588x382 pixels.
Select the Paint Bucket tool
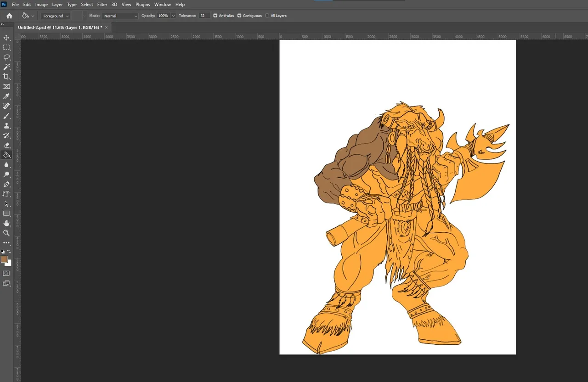coord(6,155)
